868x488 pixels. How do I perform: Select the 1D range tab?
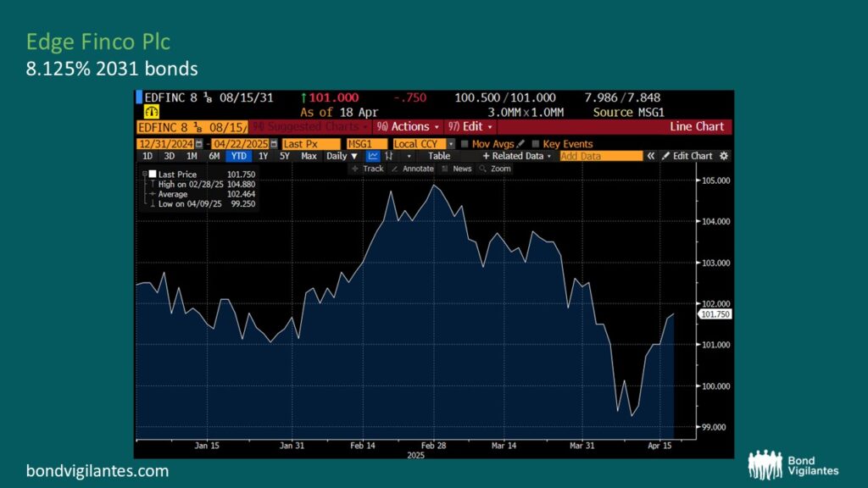point(147,156)
